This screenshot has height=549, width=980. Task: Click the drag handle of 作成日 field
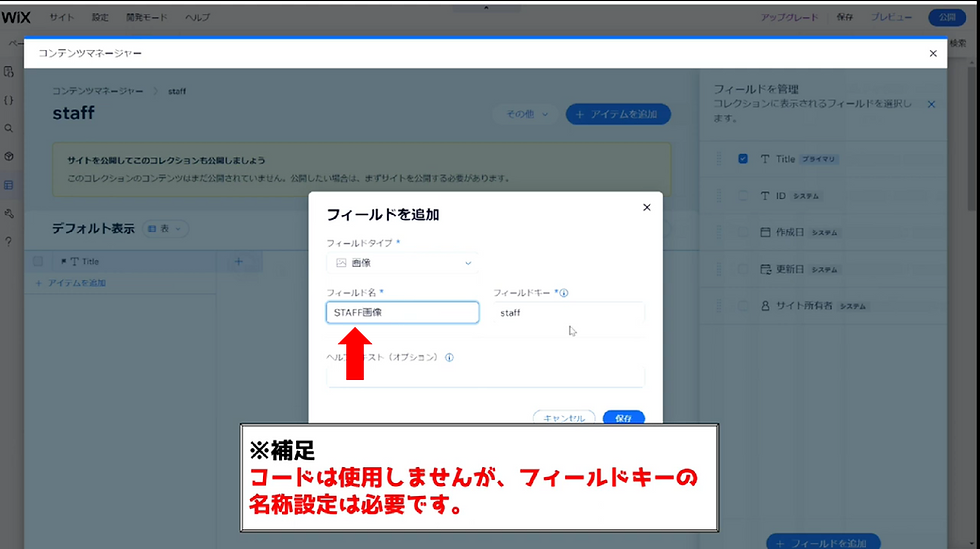(719, 232)
